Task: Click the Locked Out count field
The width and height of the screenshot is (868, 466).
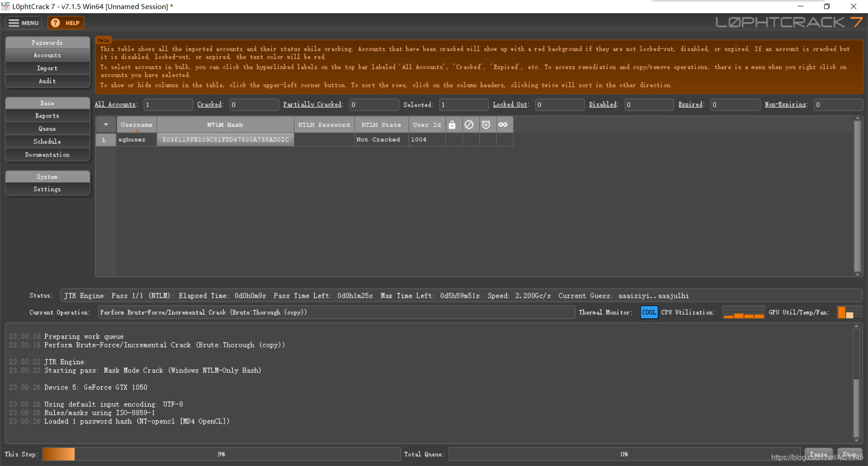Action: tap(560, 105)
